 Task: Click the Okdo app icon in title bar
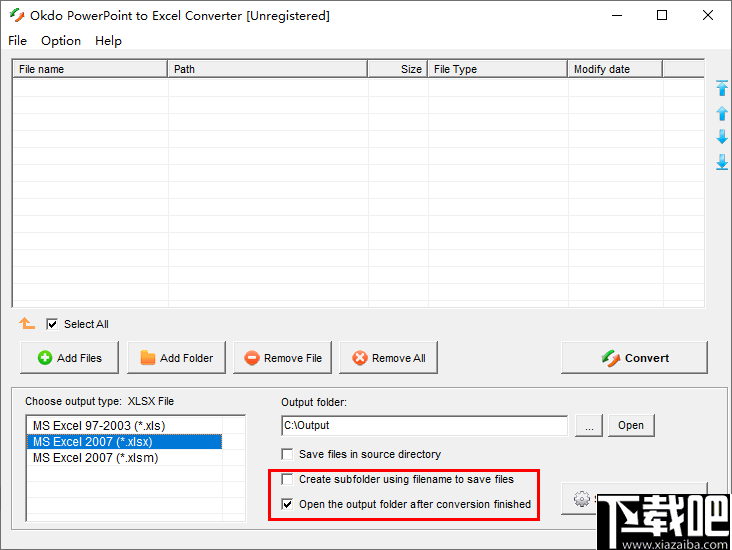(x=17, y=15)
